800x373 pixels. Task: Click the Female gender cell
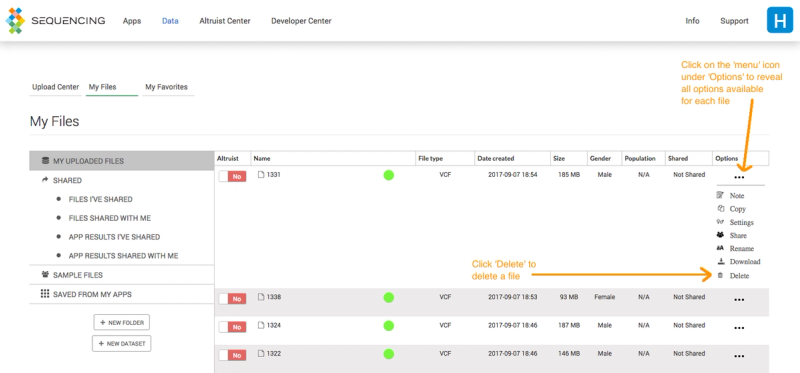point(605,297)
